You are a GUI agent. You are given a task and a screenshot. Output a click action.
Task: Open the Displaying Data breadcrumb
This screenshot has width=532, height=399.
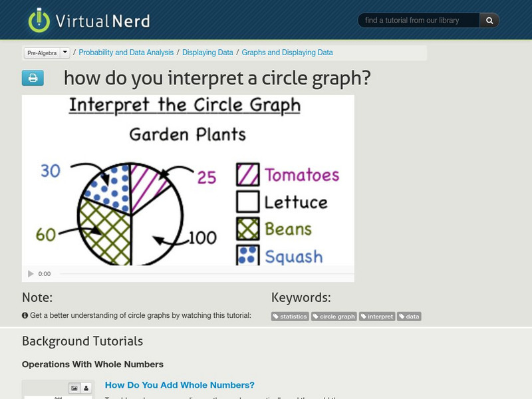pos(207,53)
